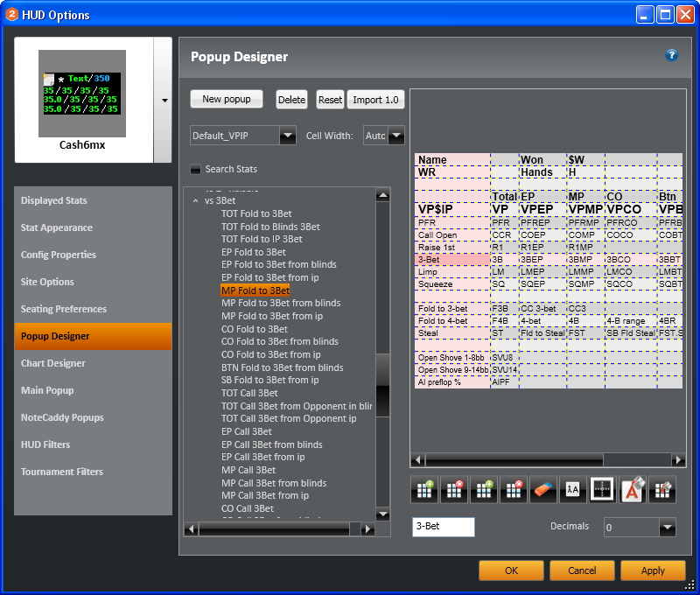This screenshot has width=700, height=595.
Task: Click the cell borders icon
Action: [x=602, y=490]
